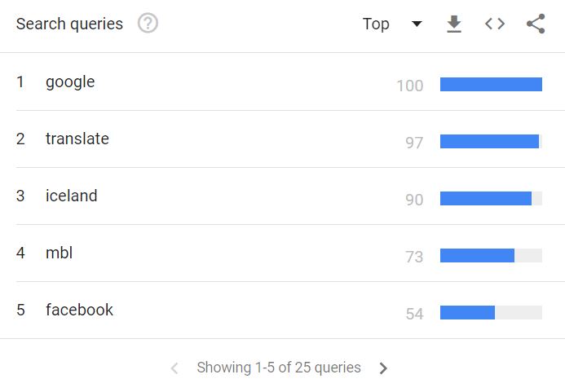Open the facebook search query
The image size is (565, 392).
(x=79, y=310)
